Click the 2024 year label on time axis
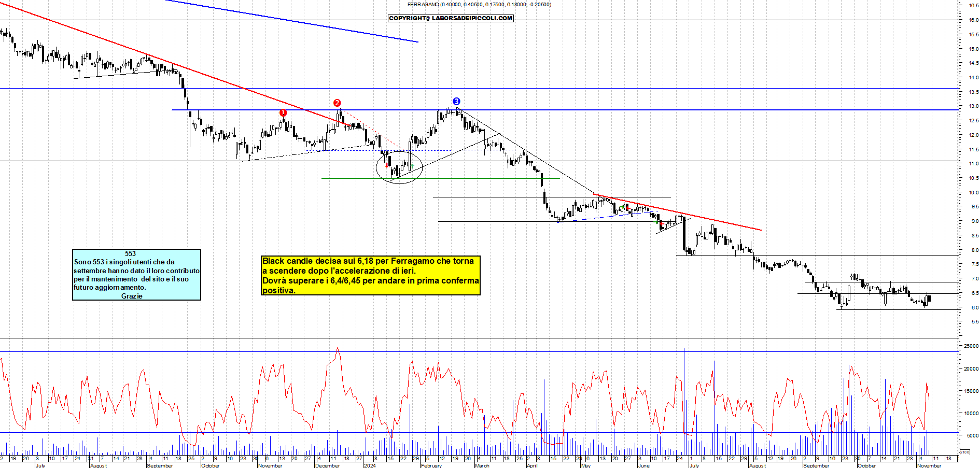The height and width of the screenshot is (468, 980). (370, 465)
